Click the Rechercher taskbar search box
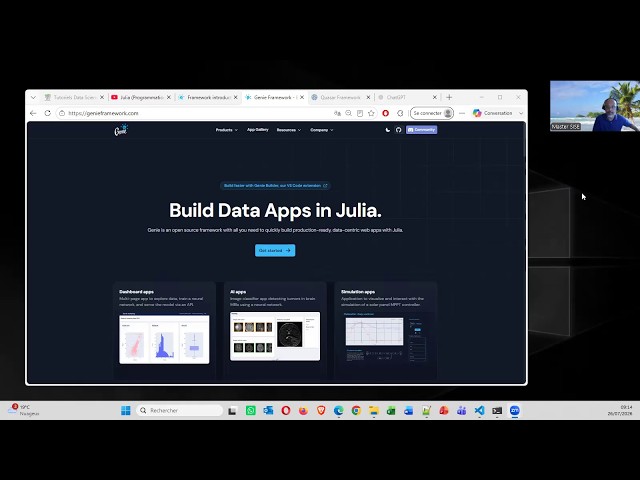Viewport: 640px width, 480px height. click(x=180, y=410)
